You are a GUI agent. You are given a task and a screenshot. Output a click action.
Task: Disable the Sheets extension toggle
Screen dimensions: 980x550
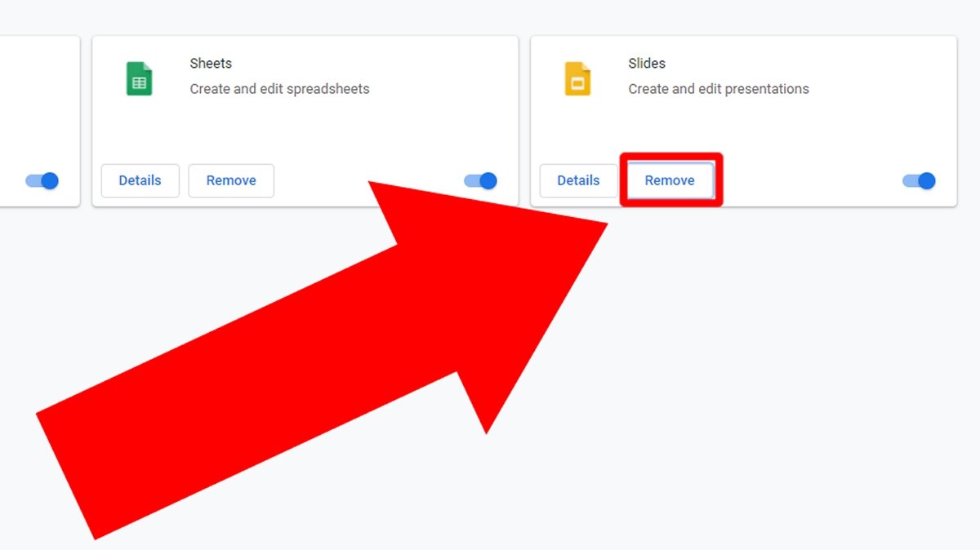(x=481, y=180)
